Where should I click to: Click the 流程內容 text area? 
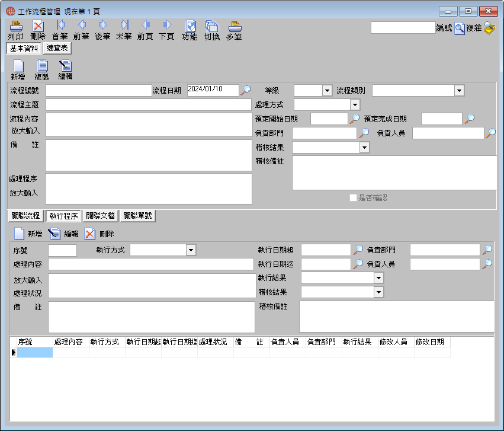click(x=149, y=124)
